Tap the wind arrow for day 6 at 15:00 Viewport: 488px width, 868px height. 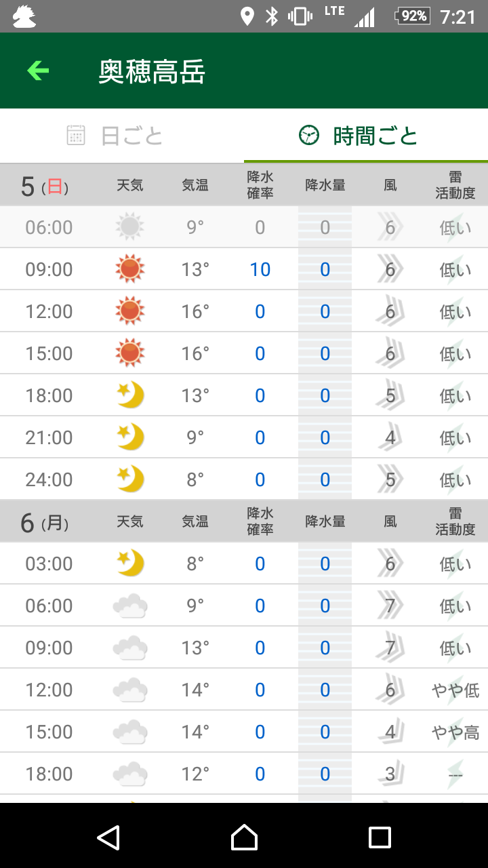tap(390, 732)
